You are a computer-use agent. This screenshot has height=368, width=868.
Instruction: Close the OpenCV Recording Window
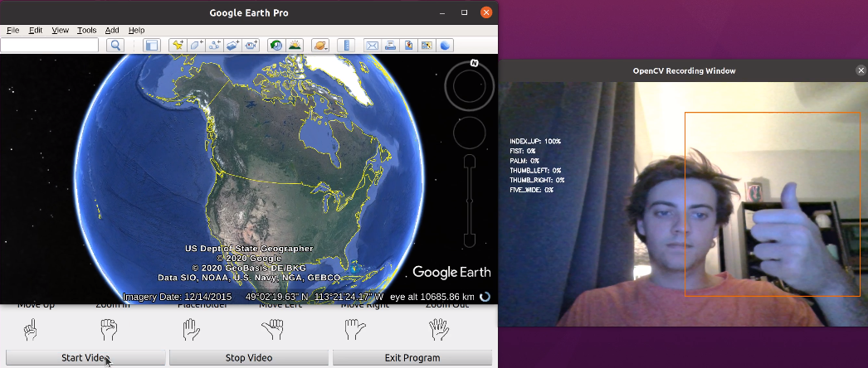point(861,70)
